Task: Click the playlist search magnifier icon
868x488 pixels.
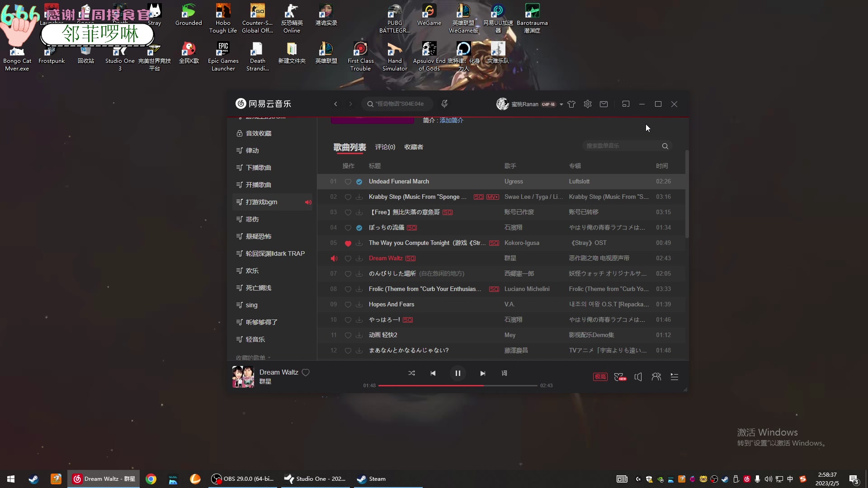Action: click(665, 146)
